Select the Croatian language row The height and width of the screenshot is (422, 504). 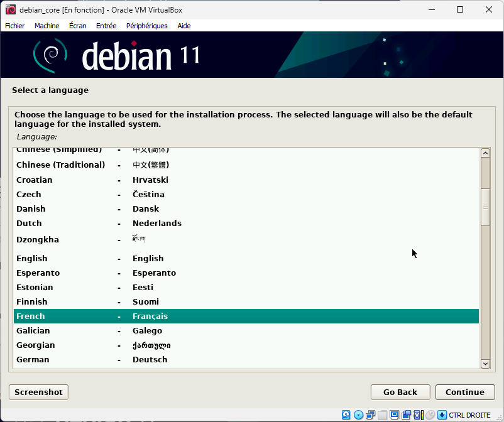click(x=246, y=180)
